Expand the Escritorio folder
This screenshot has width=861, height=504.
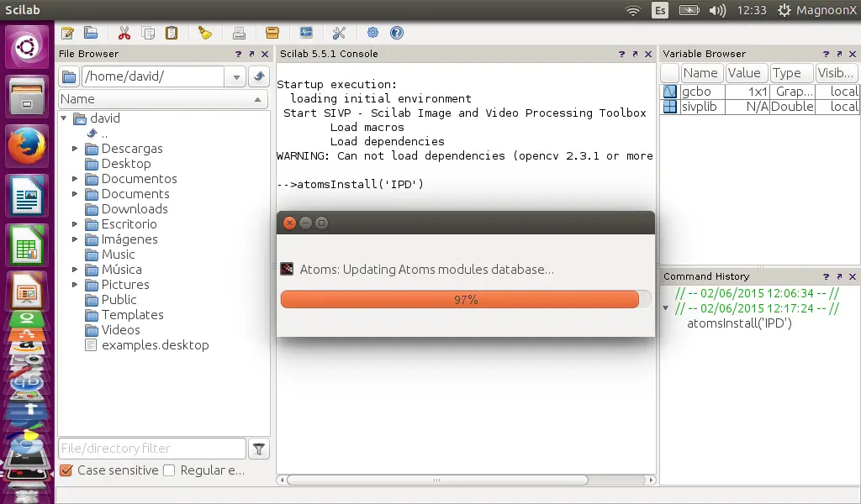tap(75, 224)
